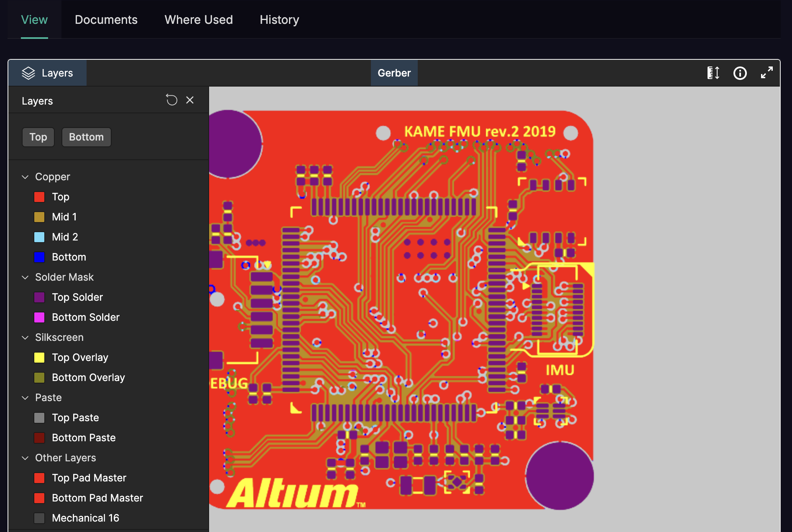Collapse the Copper layer group
This screenshot has height=532, width=792.
[x=25, y=176]
